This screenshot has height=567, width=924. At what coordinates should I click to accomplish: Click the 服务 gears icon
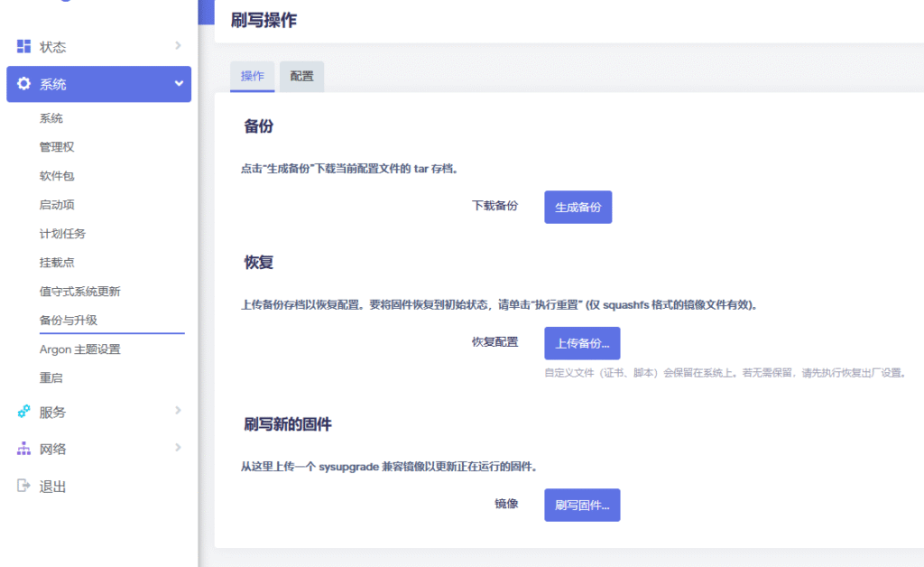click(x=24, y=412)
